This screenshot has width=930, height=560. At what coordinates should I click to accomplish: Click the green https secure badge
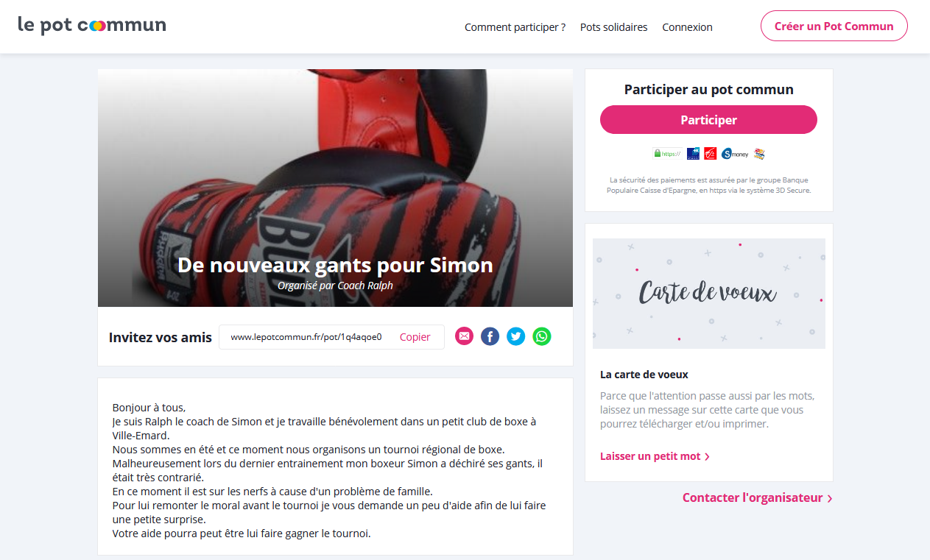tap(666, 154)
